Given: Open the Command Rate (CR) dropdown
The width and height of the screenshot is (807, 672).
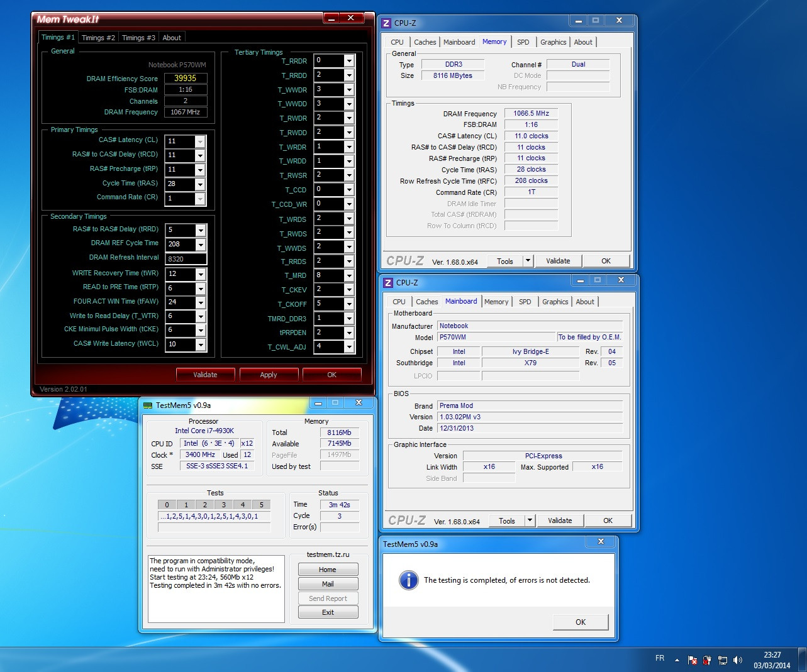Looking at the screenshot, I should tap(200, 199).
